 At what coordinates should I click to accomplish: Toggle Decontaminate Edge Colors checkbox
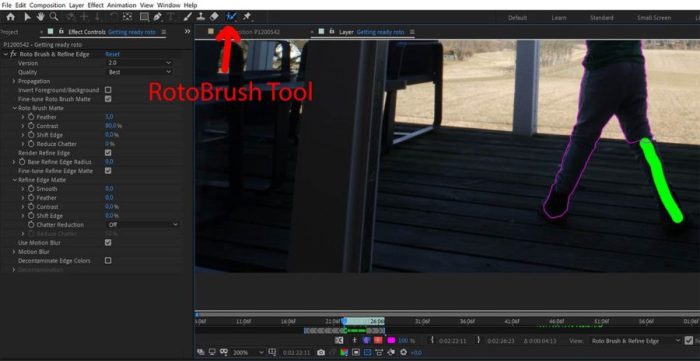[x=108, y=260]
